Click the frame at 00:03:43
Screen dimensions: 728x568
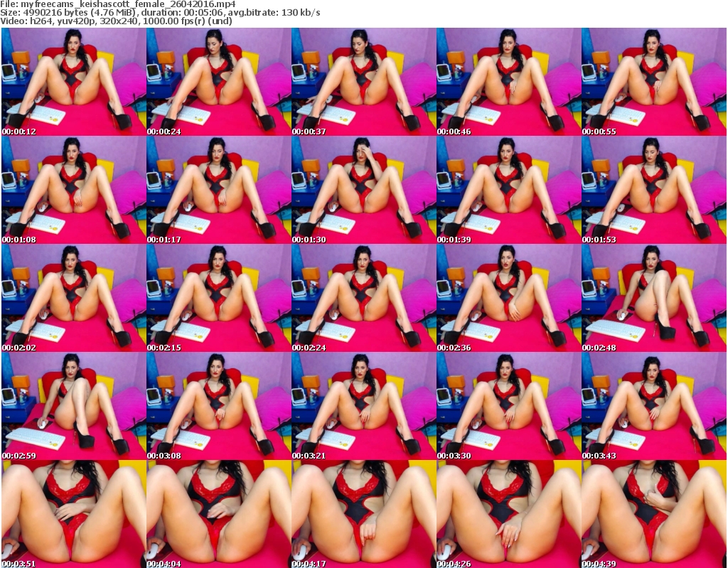tap(654, 407)
